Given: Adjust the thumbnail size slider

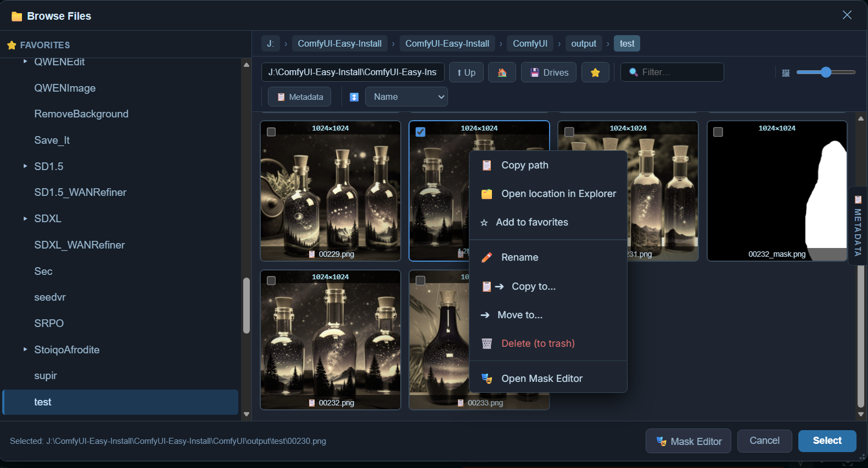Looking at the screenshot, I should click(x=826, y=72).
